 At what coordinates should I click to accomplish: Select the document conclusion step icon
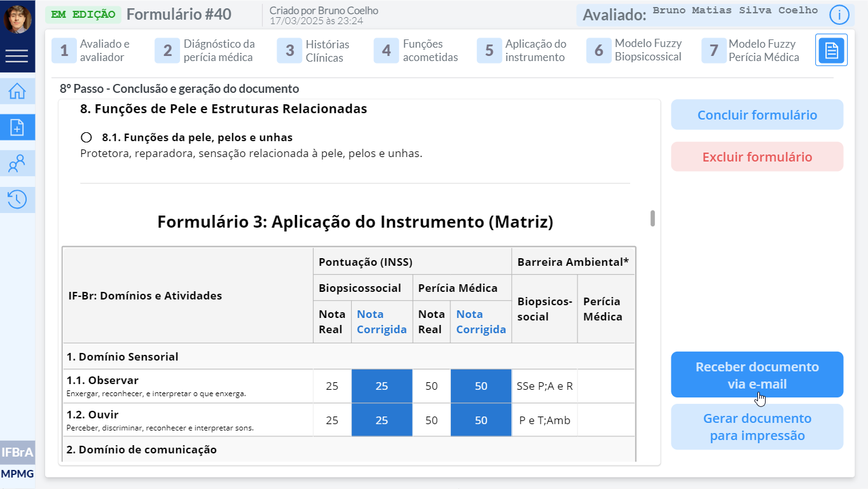(x=831, y=50)
